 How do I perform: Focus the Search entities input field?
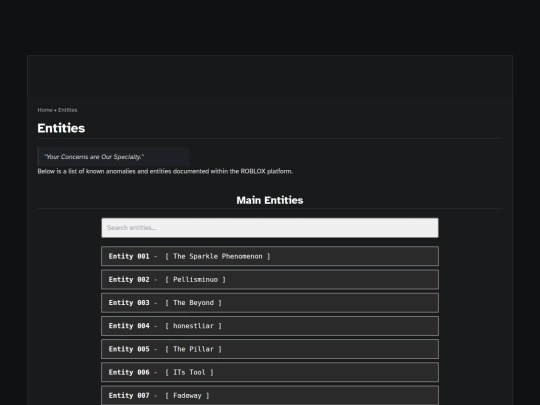[270, 228]
